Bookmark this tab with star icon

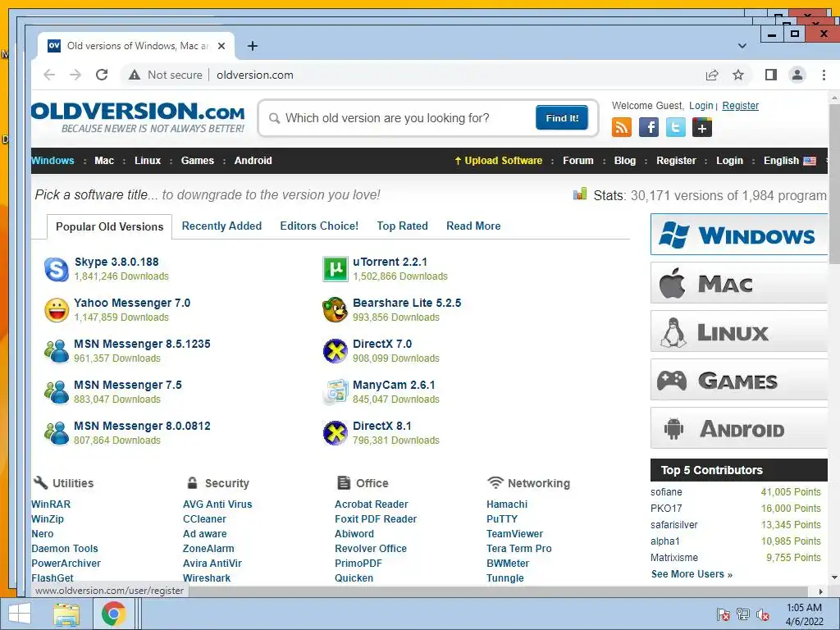[x=738, y=75]
